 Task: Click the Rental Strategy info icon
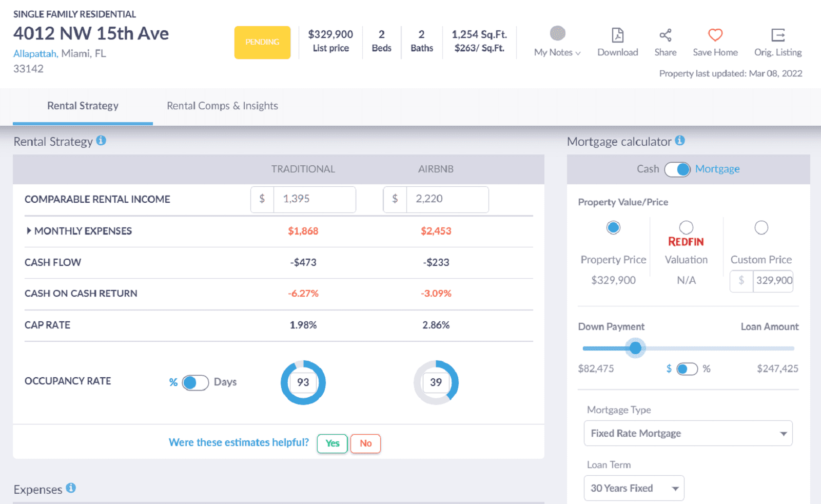[101, 140]
